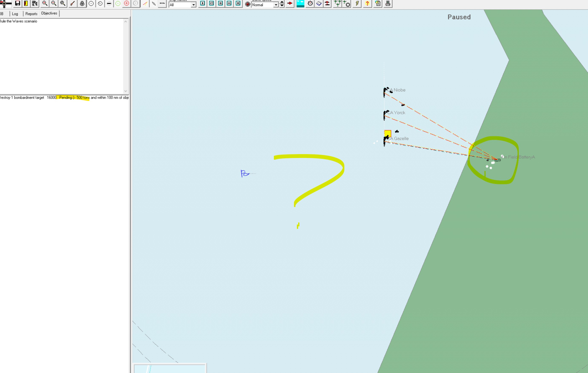Click the sky and sea weather icon

[300, 3]
